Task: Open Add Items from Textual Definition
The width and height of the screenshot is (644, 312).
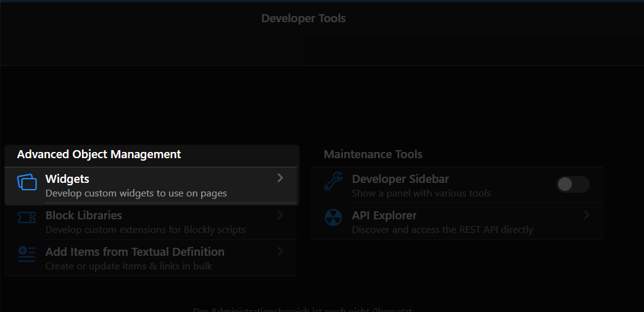Action: [x=134, y=252]
